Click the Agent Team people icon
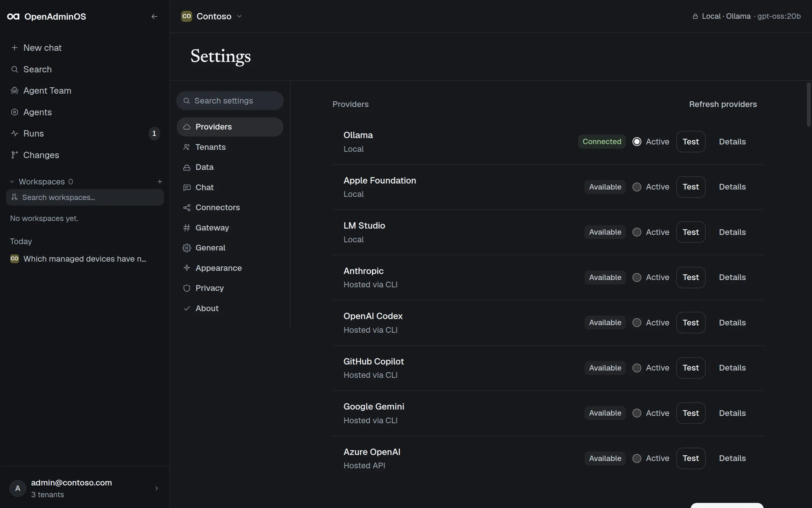Image resolution: width=812 pixels, height=508 pixels. click(x=14, y=91)
